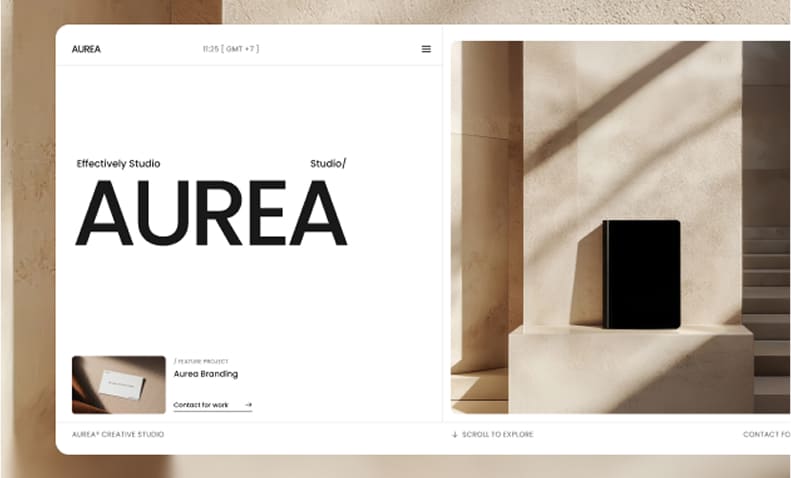Click the Contact for work link
Viewport: 791px width, 478px height.
pos(201,405)
